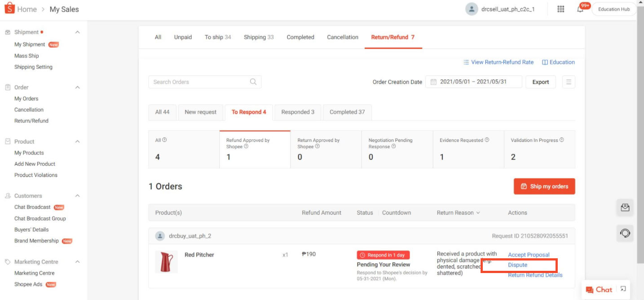The image size is (644, 300).
Task: Click the list options icon beside Export
Action: tap(569, 82)
